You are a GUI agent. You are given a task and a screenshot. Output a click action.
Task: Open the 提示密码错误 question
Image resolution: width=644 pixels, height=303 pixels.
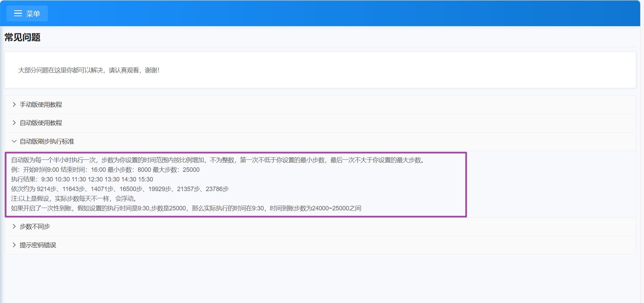[x=38, y=245]
